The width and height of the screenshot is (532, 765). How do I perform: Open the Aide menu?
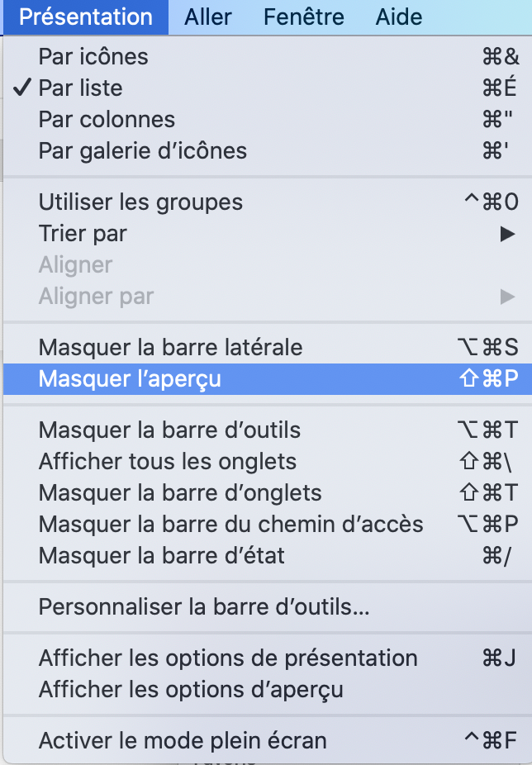pyautogui.click(x=399, y=17)
